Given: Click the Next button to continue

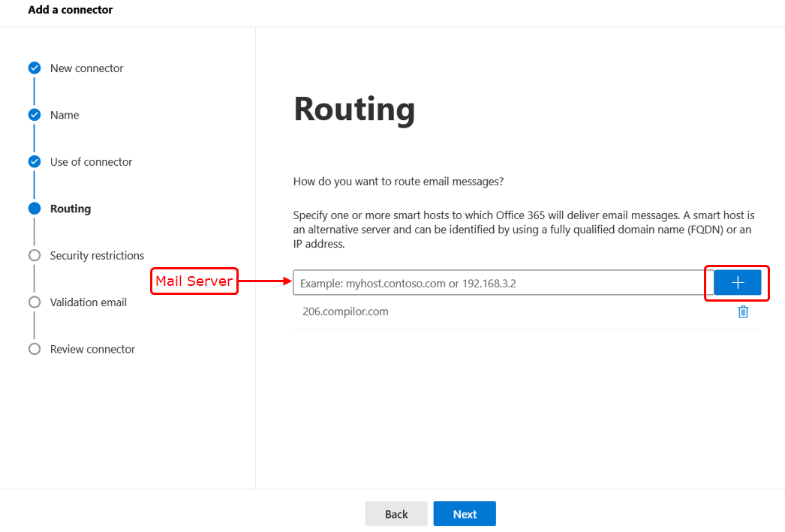Looking at the screenshot, I should (x=465, y=514).
